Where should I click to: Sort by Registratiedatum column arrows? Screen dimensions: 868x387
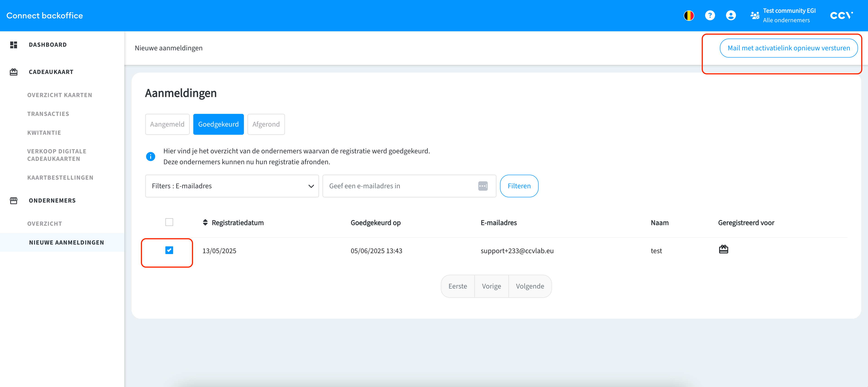(x=205, y=223)
